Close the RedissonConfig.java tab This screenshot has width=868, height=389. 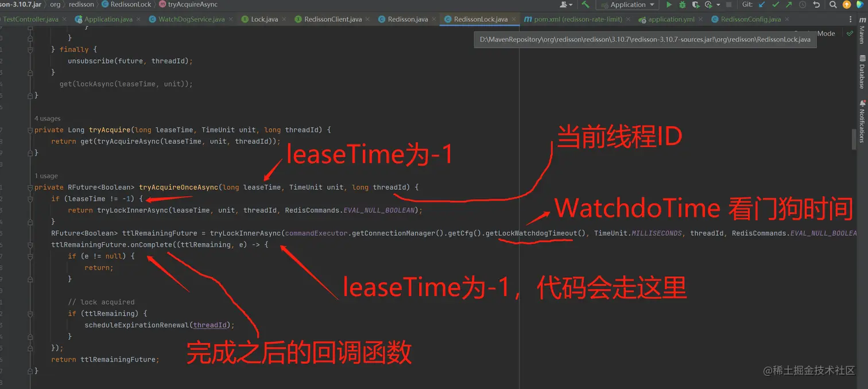point(788,19)
